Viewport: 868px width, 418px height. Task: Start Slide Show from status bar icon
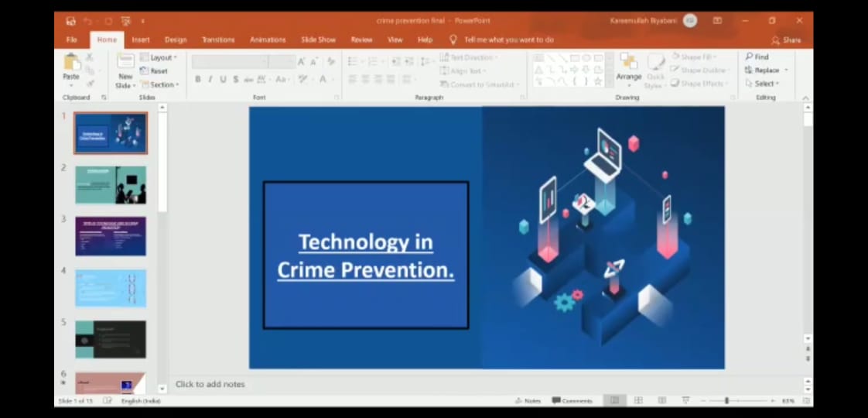point(685,401)
